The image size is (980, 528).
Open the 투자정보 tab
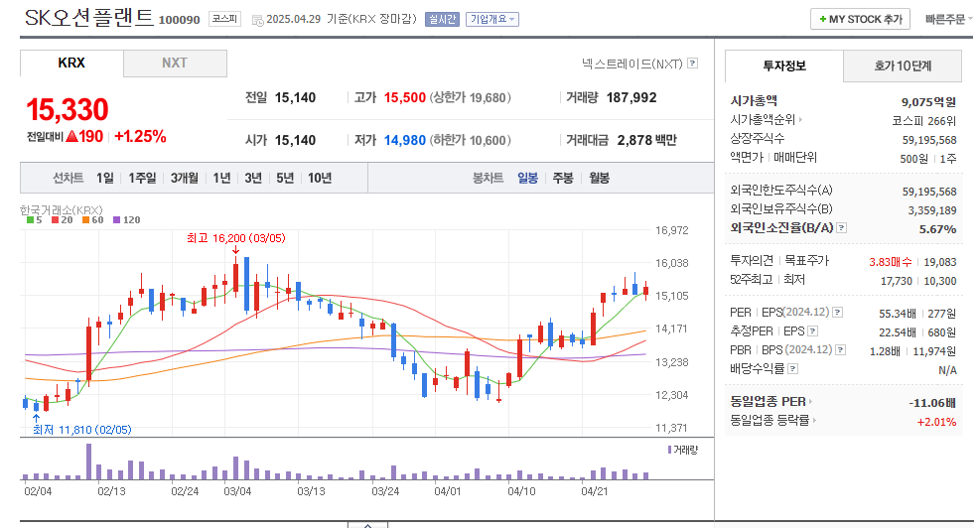783,66
